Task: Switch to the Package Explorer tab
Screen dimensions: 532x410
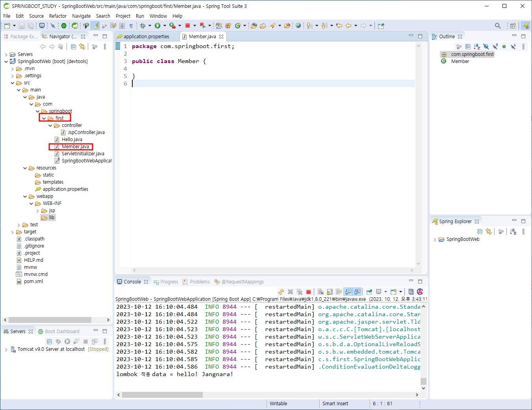Action: click(20, 36)
